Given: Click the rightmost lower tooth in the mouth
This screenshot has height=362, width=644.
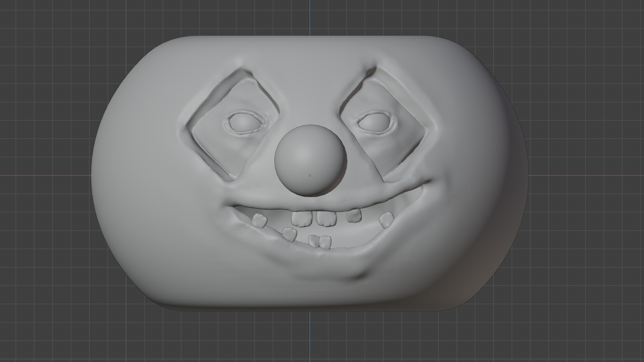Looking at the screenshot, I should [325, 242].
